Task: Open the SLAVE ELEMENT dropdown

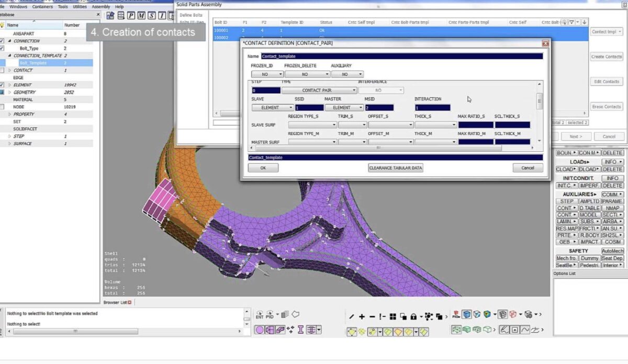Action: point(272,107)
